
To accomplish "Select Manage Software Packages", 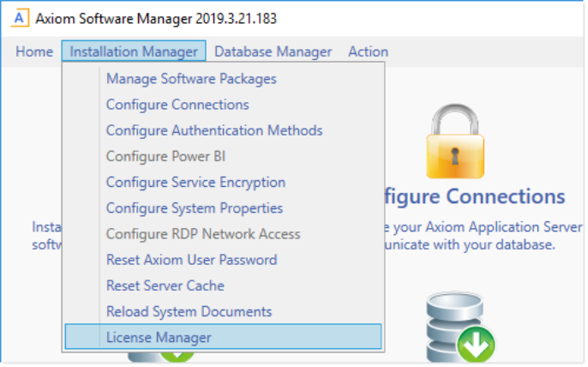I will tap(191, 79).
